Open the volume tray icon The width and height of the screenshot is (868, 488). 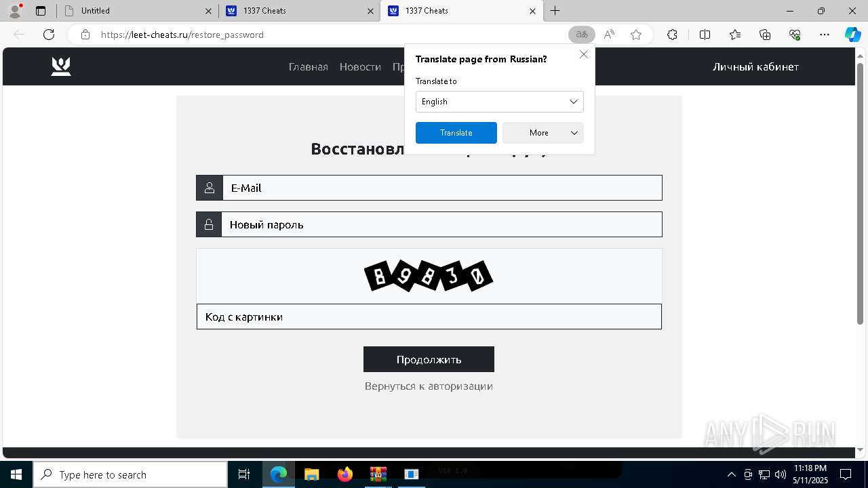point(780,474)
